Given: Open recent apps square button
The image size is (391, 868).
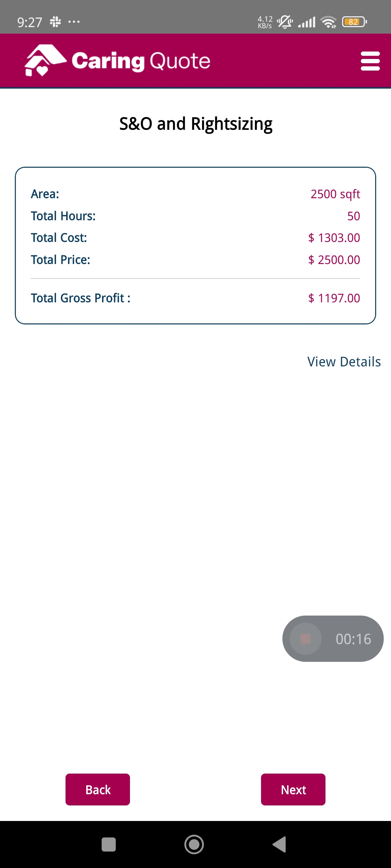Looking at the screenshot, I should [x=109, y=844].
